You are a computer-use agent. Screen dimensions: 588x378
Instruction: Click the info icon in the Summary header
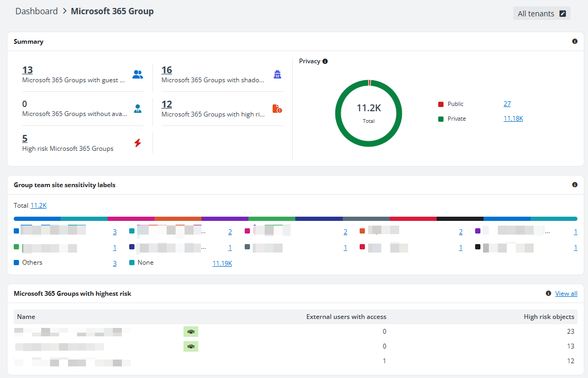[x=575, y=41]
